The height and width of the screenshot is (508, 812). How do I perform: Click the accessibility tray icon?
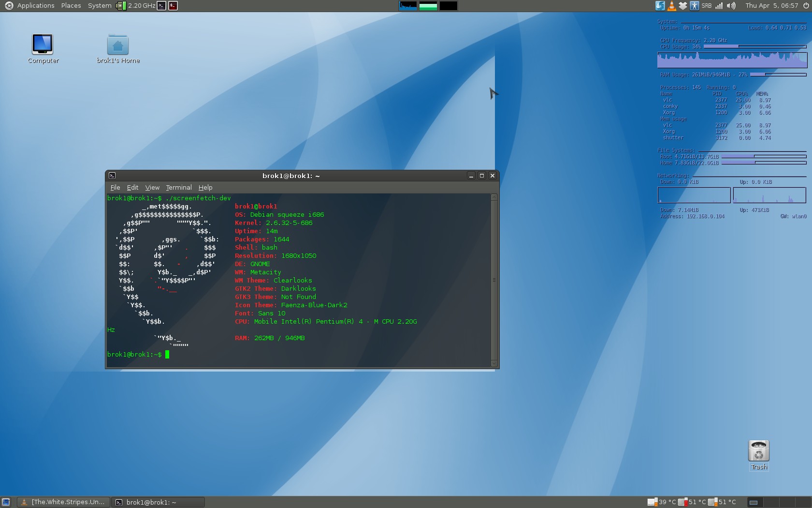pyautogui.click(x=694, y=6)
